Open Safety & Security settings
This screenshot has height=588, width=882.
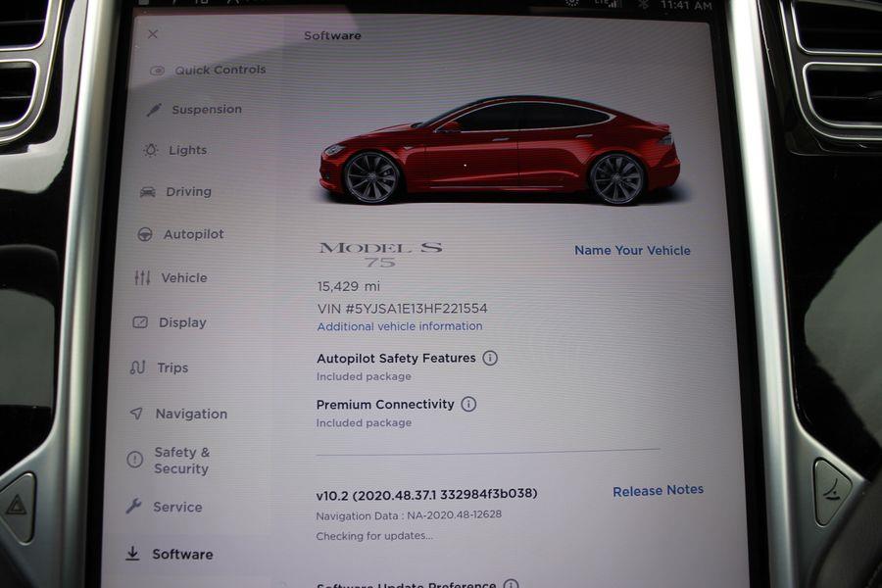click(169, 461)
